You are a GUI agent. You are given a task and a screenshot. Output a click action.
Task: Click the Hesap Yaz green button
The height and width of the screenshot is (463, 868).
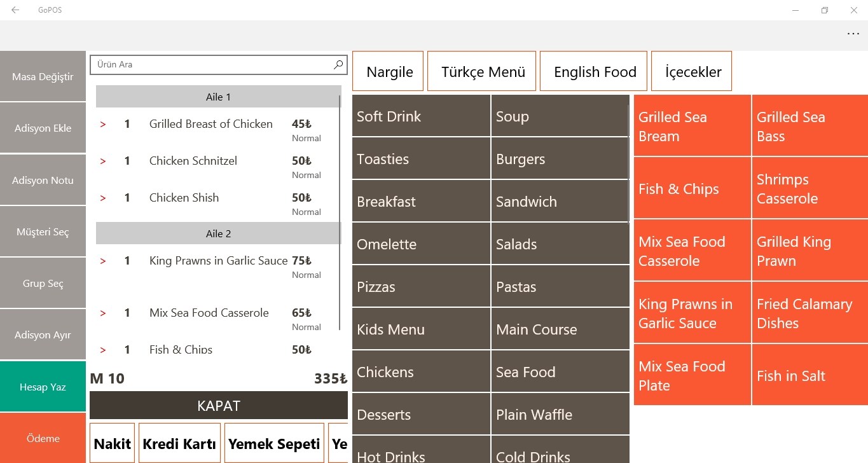coord(43,387)
